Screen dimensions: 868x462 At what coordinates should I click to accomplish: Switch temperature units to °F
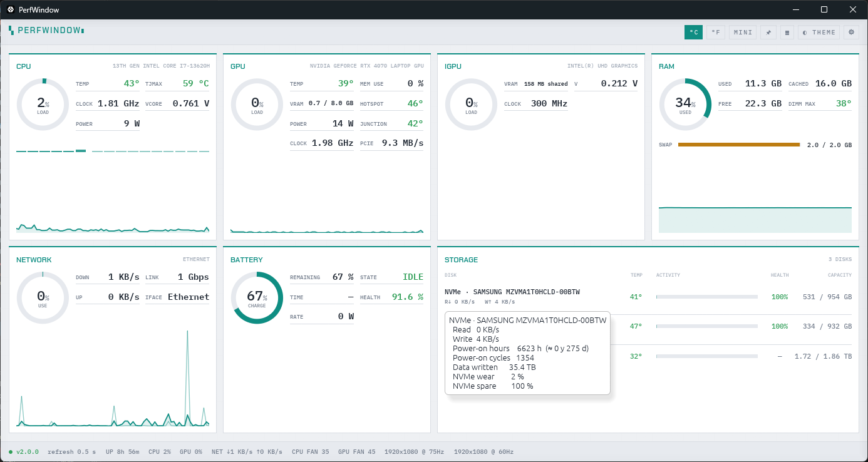[716, 32]
